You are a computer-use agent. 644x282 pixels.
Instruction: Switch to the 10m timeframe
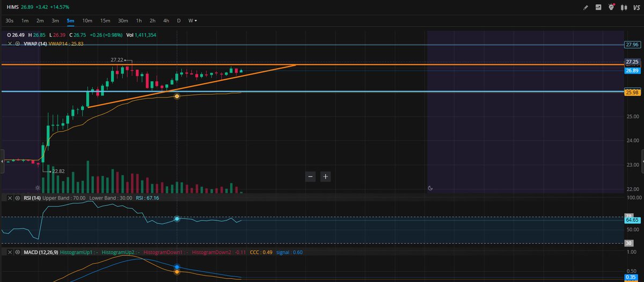87,20
